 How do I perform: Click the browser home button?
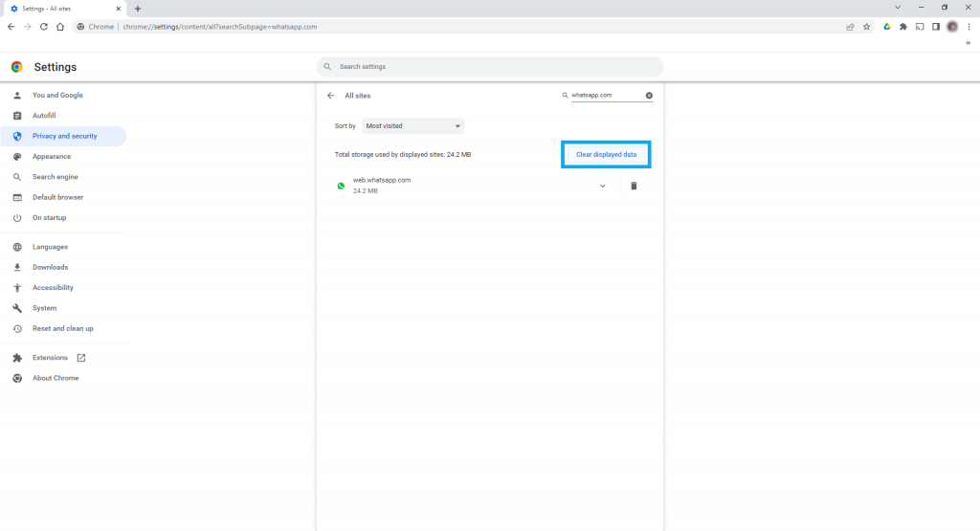coord(60,27)
